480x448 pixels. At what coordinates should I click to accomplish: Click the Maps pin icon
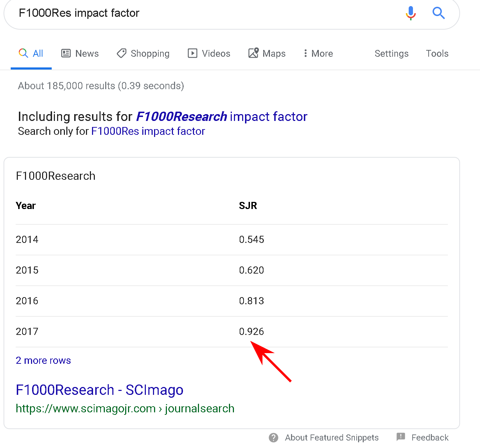pos(254,53)
